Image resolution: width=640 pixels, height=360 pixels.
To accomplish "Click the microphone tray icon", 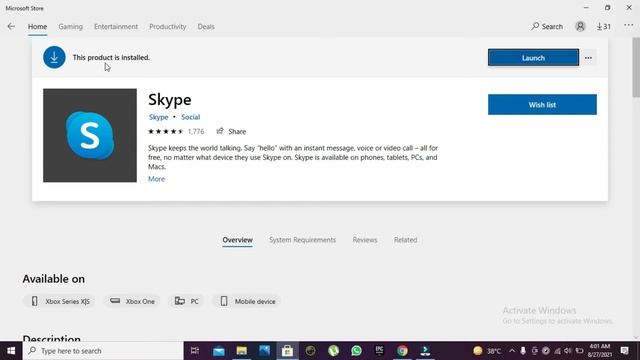I will (x=523, y=351).
